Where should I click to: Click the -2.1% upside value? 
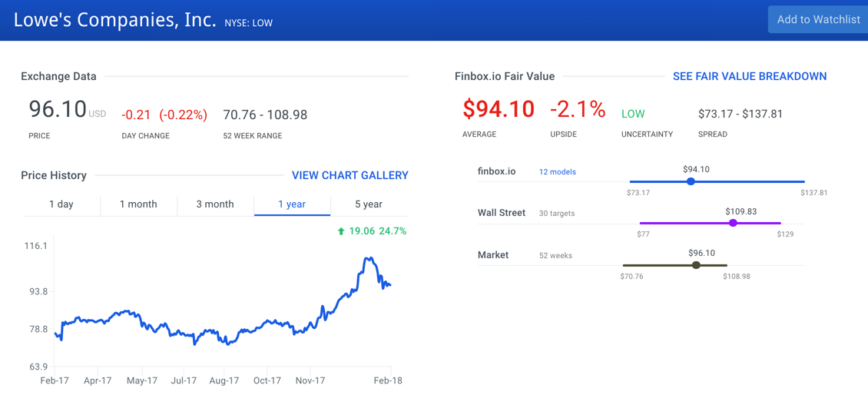tap(577, 109)
